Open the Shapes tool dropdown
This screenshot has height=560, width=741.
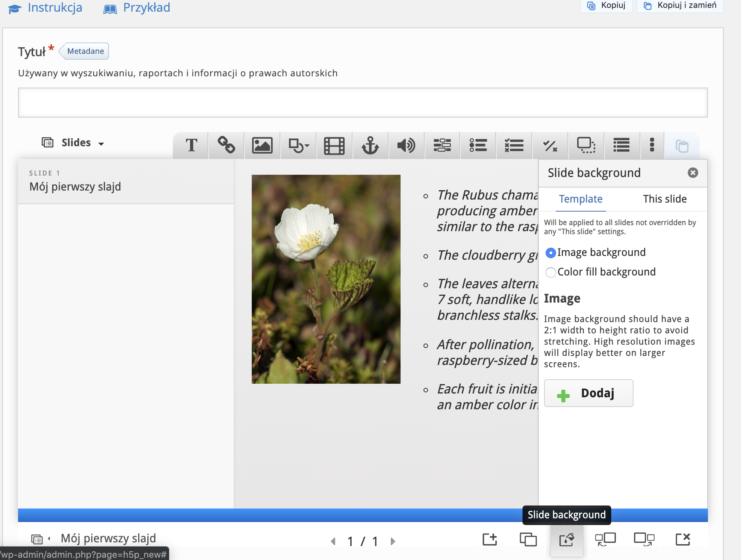pos(298,145)
